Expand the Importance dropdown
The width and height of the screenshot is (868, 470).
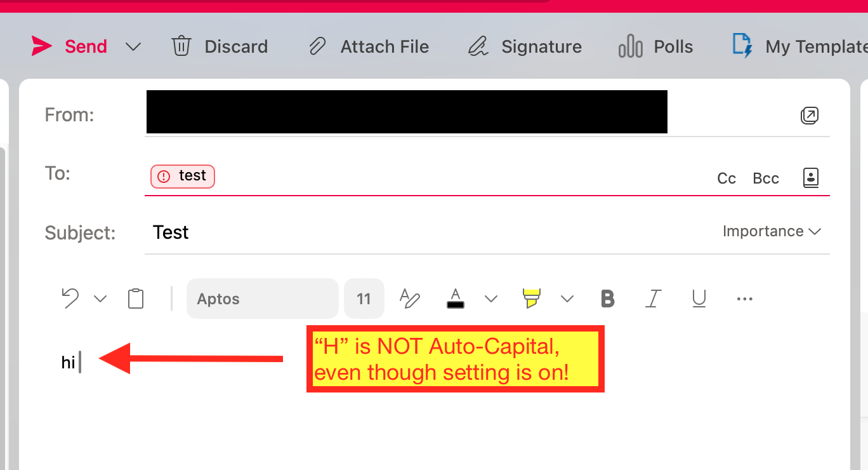772,231
